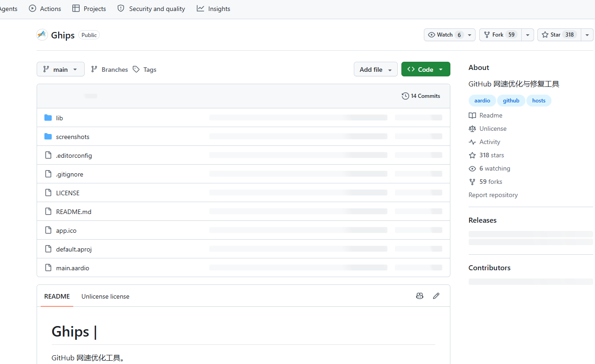Fork the Ghips repository
This screenshot has height=364, width=595.
(x=500, y=35)
